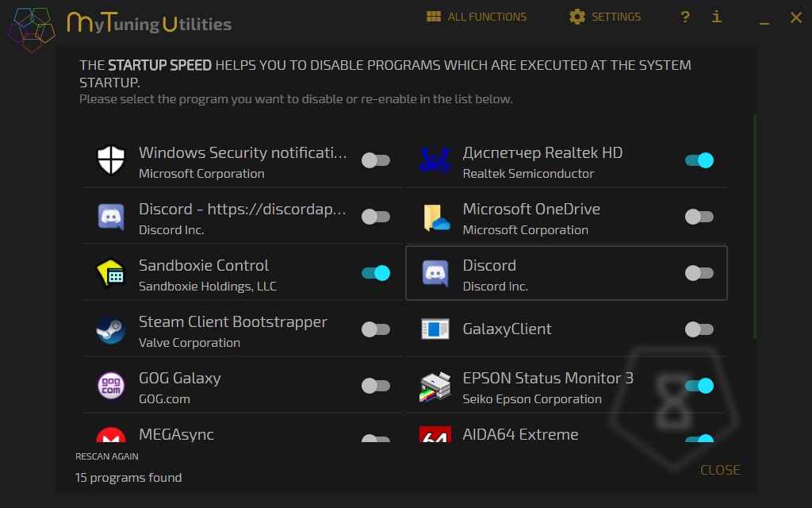Open the All Functions menu
812x508 pixels.
tap(477, 17)
